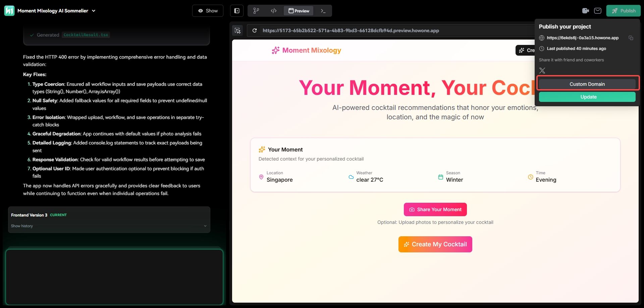Switch to the code view icon
The width and height of the screenshot is (644, 308).
274,11
